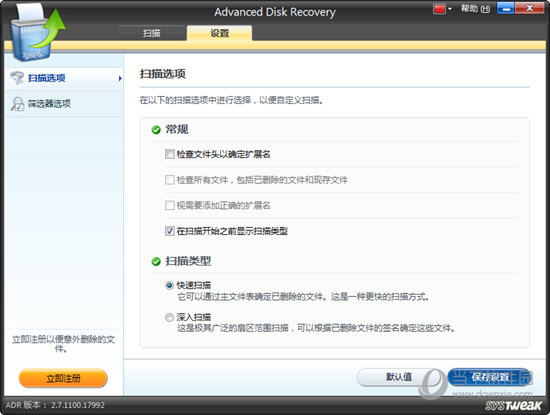Toggle 检查所有文件 checkbox
550x415 pixels.
169,180
